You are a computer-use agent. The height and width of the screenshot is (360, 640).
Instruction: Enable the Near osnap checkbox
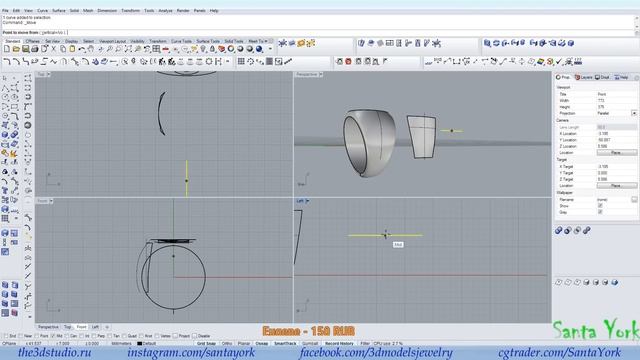(21, 336)
